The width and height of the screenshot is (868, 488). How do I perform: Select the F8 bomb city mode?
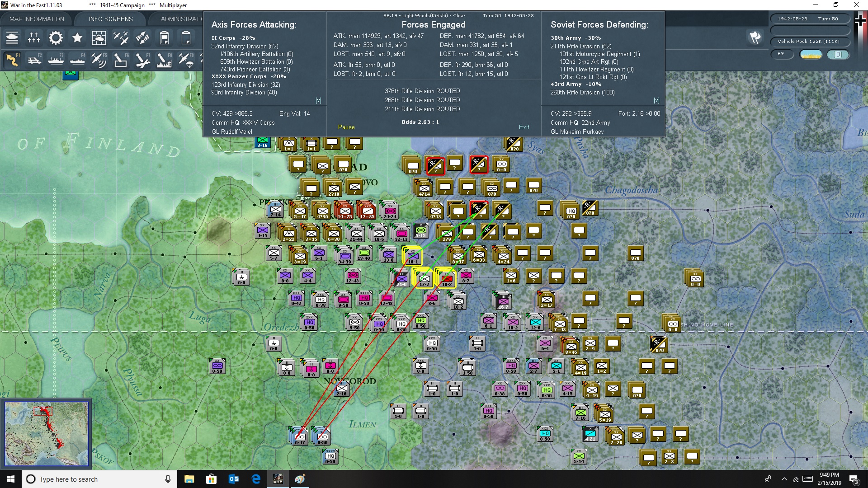[x=164, y=60]
